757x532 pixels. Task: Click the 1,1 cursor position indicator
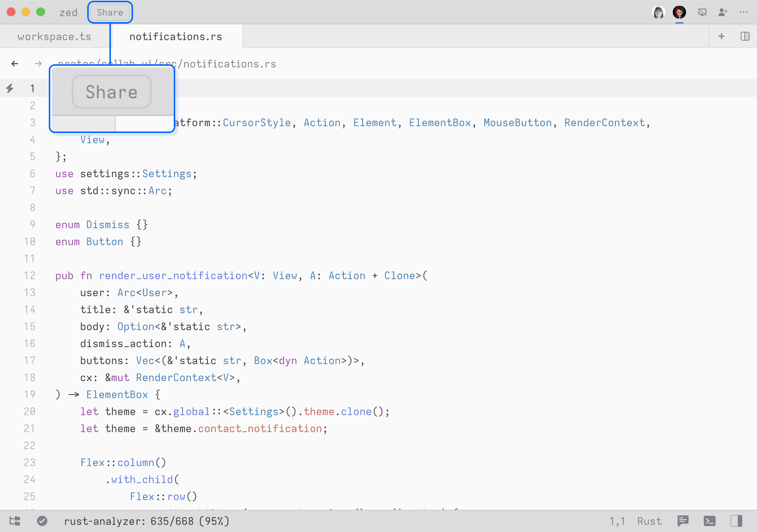(x=617, y=521)
